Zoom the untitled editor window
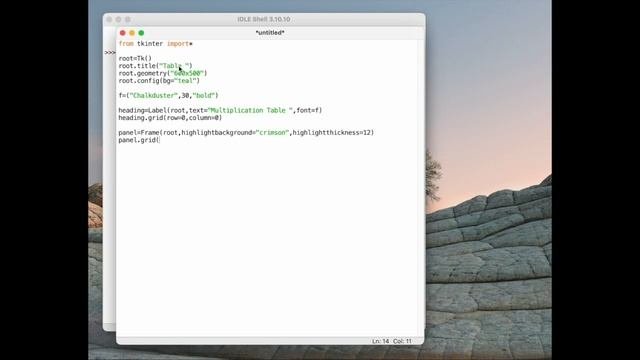640x360 pixels. point(141,33)
